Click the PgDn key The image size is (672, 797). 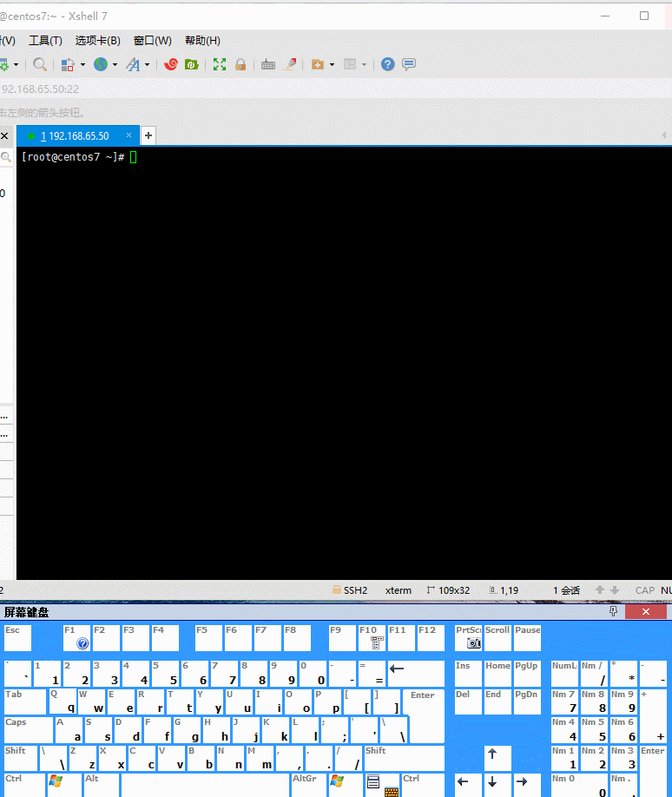coord(527,701)
